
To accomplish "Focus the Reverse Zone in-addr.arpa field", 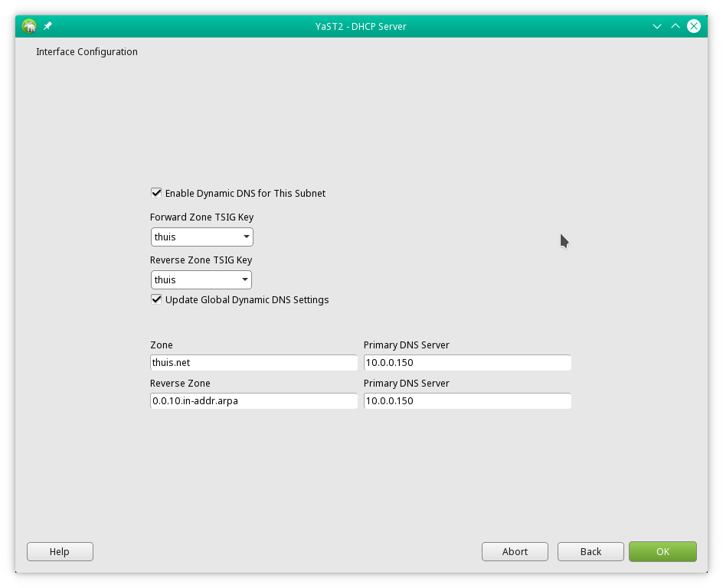I will (x=254, y=401).
